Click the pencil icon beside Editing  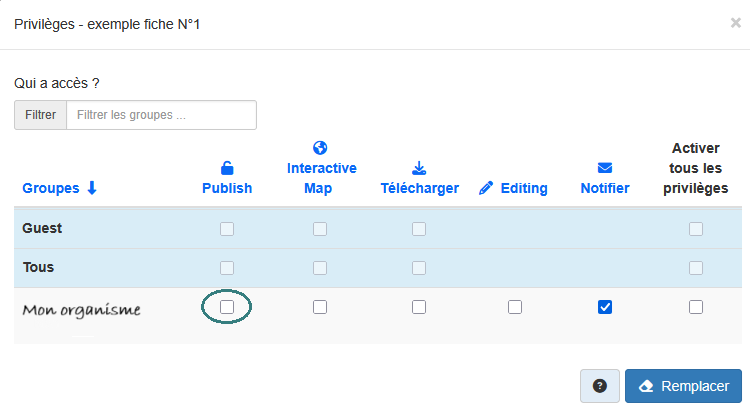click(x=487, y=188)
